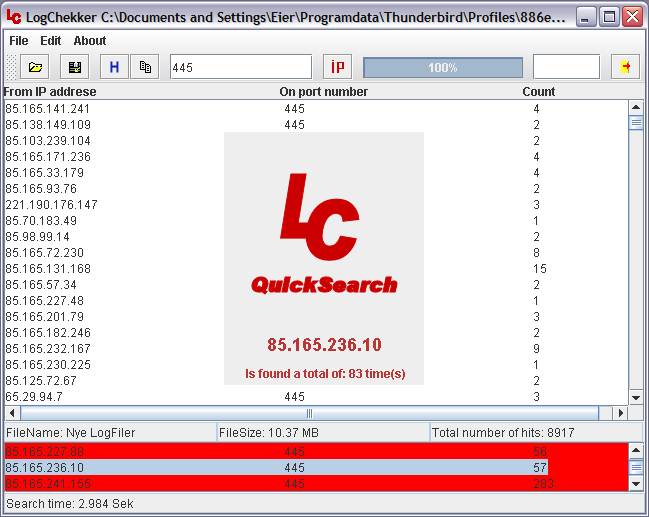The height and width of the screenshot is (517, 649).
Task: Select row 65.29.94.7
Action: (316, 397)
